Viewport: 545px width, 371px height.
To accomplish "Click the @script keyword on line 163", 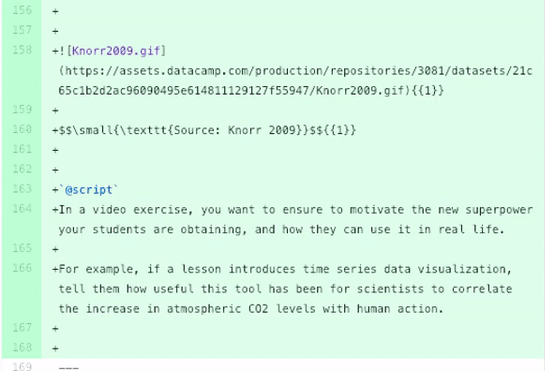I will [x=89, y=190].
